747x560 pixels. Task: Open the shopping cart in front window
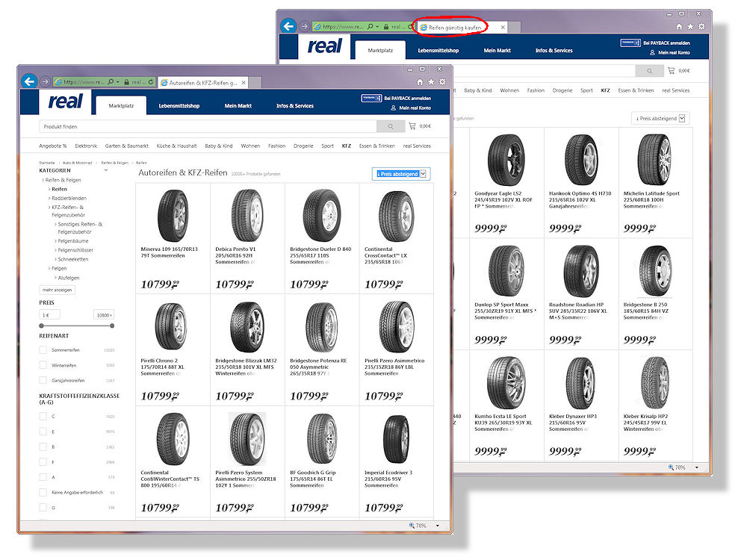tap(412, 126)
